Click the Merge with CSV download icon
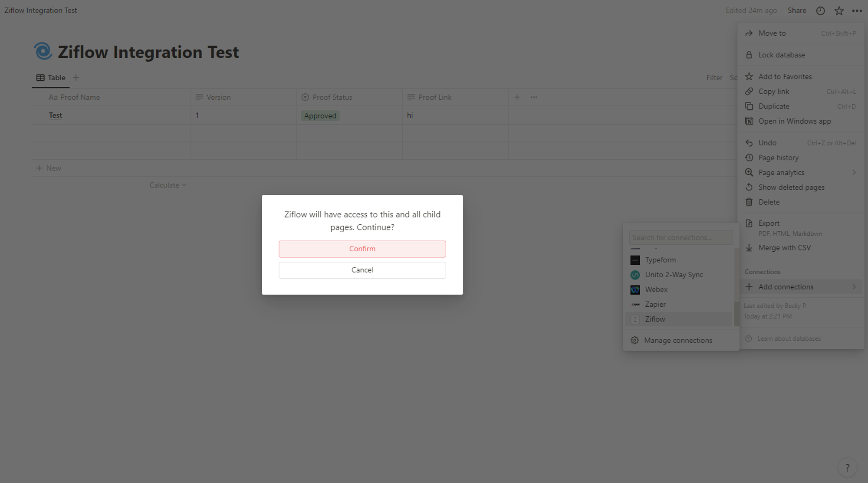The image size is (868, 483). (749, 248)
